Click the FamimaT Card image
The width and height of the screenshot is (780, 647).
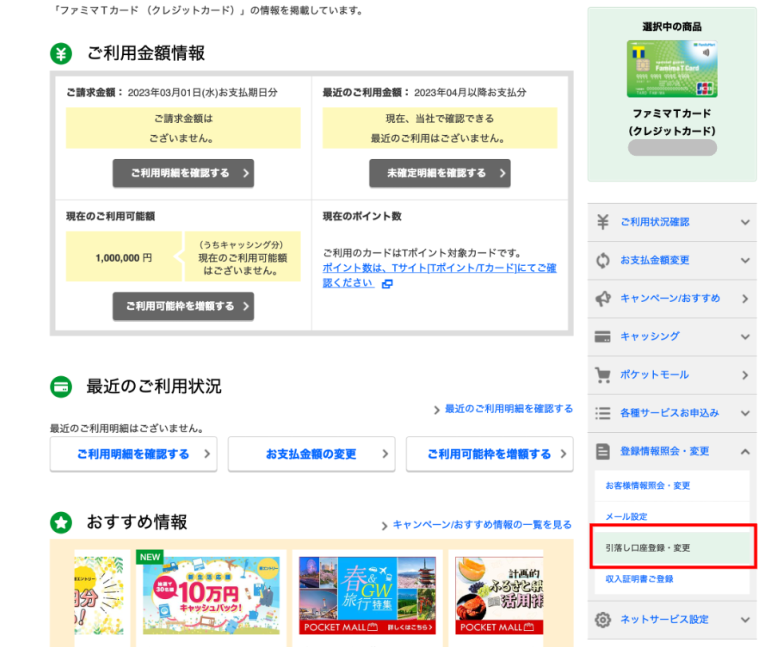pyautogui.click(x=672, y=69)
